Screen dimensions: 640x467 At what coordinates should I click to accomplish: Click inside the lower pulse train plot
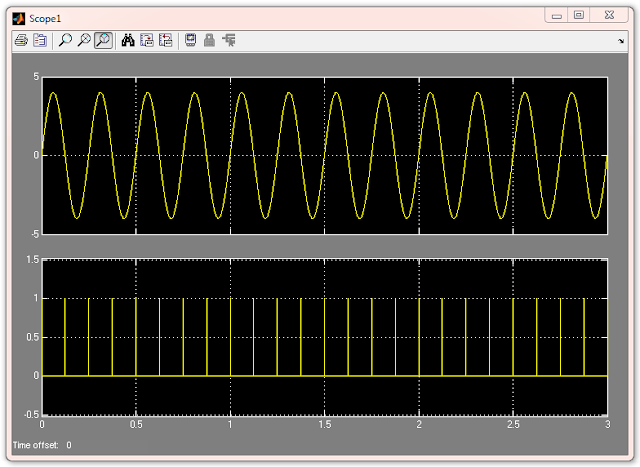click(x=325, y=337)
